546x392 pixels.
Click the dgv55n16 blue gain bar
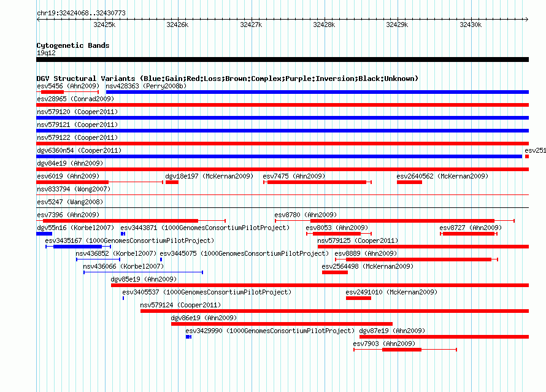(x=44, y=234)
